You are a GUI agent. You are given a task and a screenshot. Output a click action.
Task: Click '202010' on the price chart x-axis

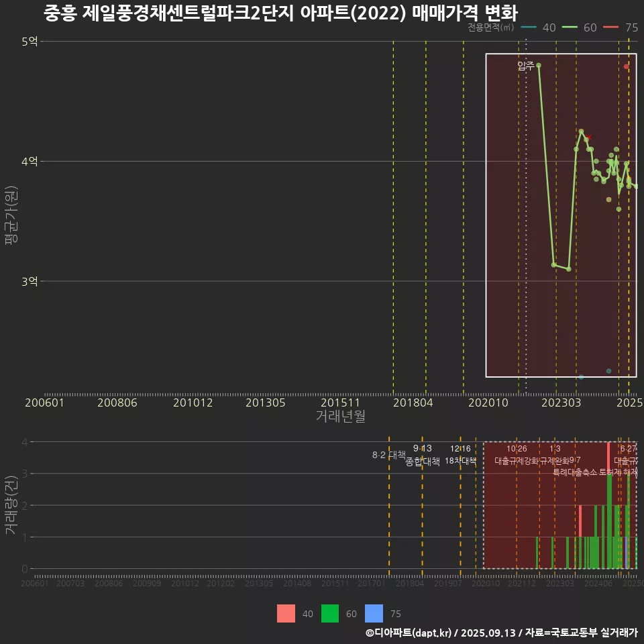pyautogui.click(x=488, y=402)
